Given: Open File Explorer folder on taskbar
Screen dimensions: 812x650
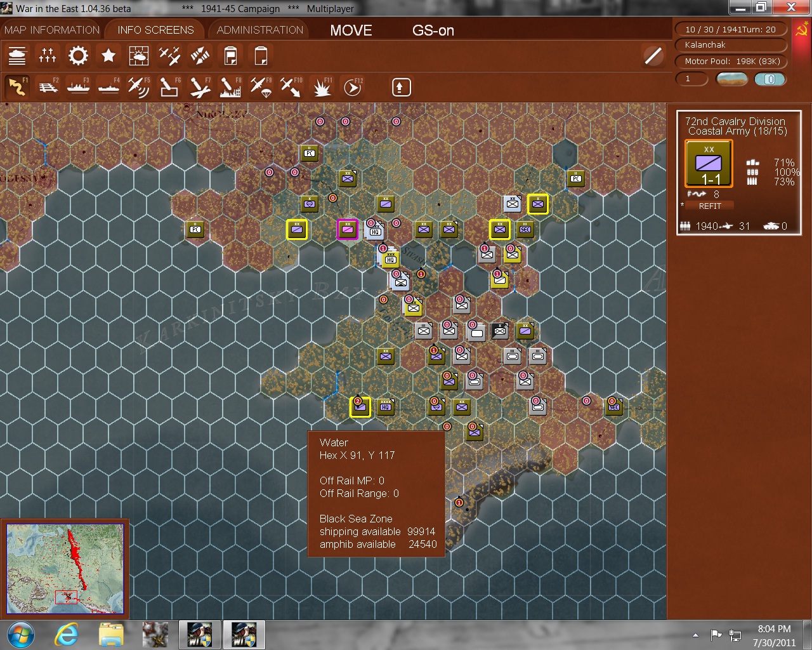Looking at the screenshot, I should tap(111, 635).
